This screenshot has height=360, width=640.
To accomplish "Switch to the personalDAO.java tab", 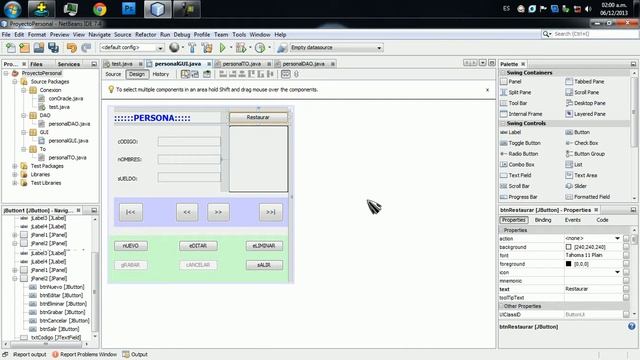I will pos(304,64).
